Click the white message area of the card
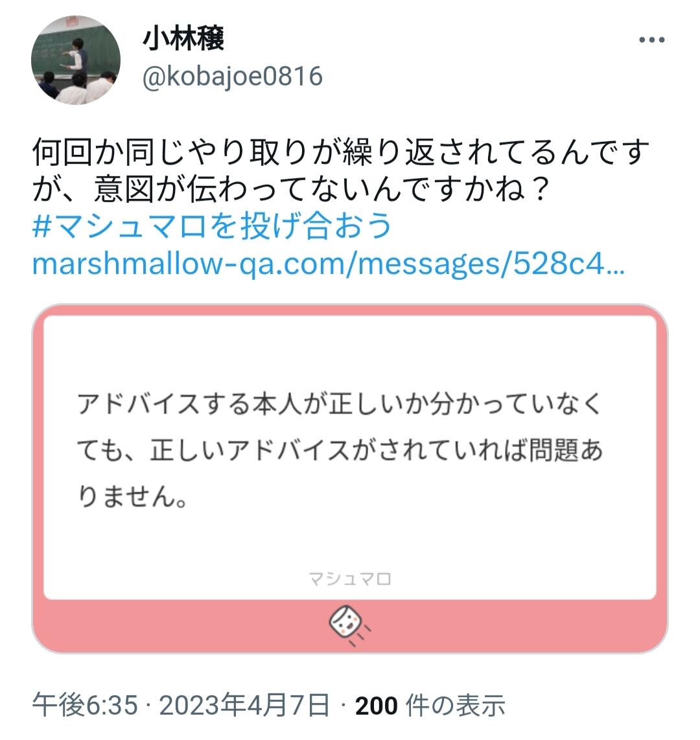 [350, 457]
